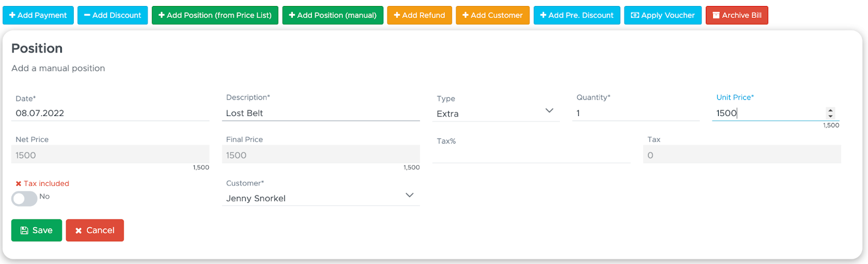Save the manual position
Image resolution: width=868 pixels, height=264 pixels.
click(36, 230)
